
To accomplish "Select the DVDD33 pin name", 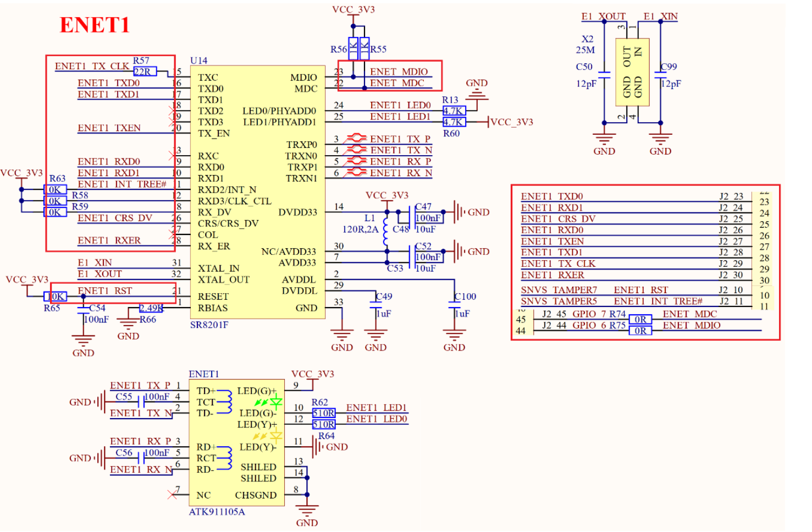I will point(297,212).
